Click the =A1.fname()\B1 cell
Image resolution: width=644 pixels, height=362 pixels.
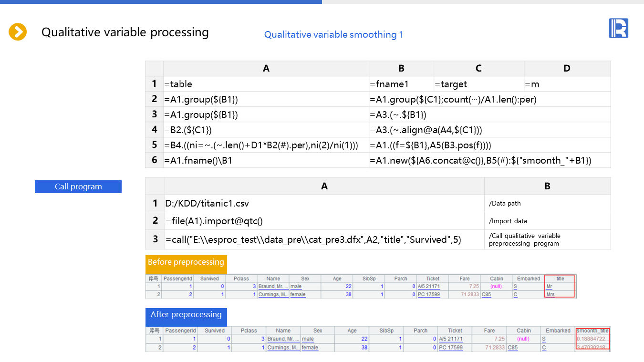[x=266, y=160]
